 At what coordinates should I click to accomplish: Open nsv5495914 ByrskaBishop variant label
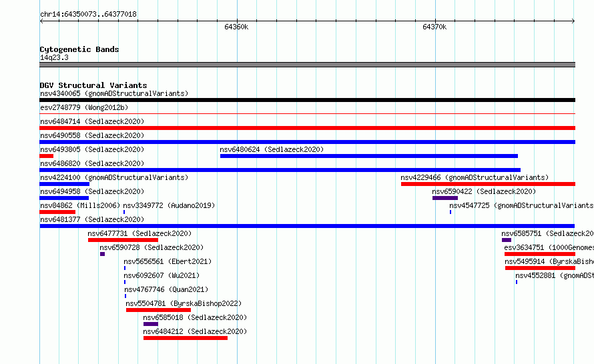[549, 261]
